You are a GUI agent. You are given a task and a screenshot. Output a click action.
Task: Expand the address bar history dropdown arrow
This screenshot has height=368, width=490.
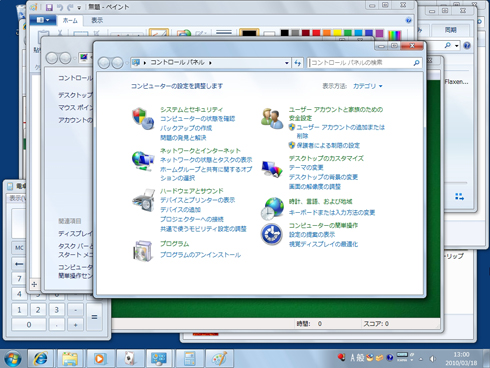286,63
